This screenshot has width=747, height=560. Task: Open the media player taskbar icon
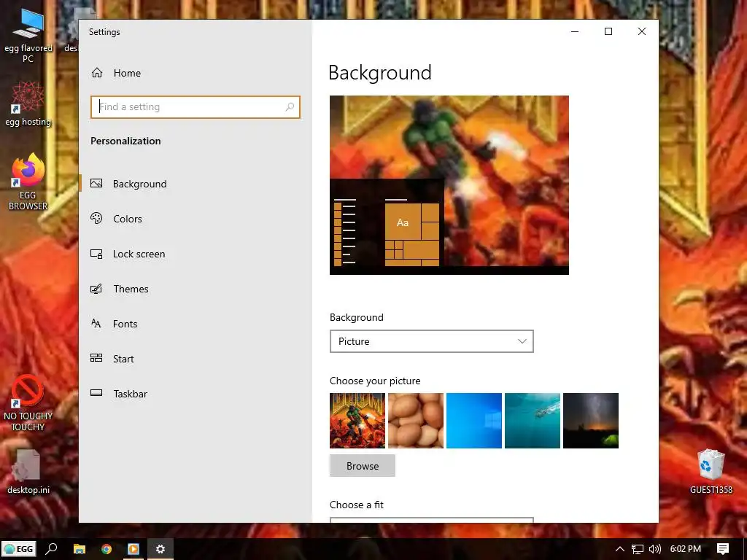133,549
